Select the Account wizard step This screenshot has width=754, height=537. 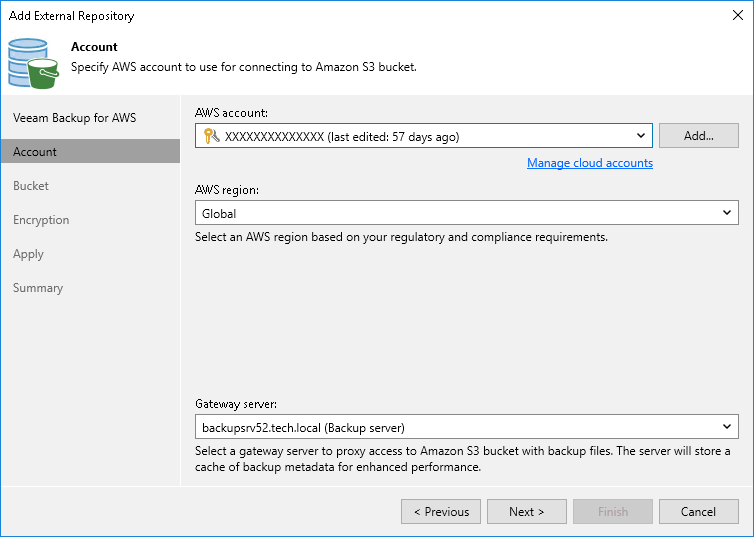pyautogui.click(x=35, y=152)
